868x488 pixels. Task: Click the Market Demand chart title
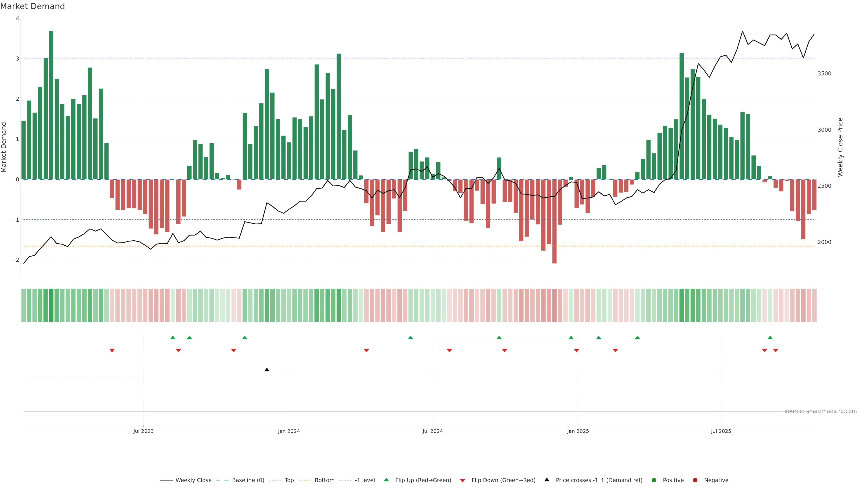pos(32,6)
